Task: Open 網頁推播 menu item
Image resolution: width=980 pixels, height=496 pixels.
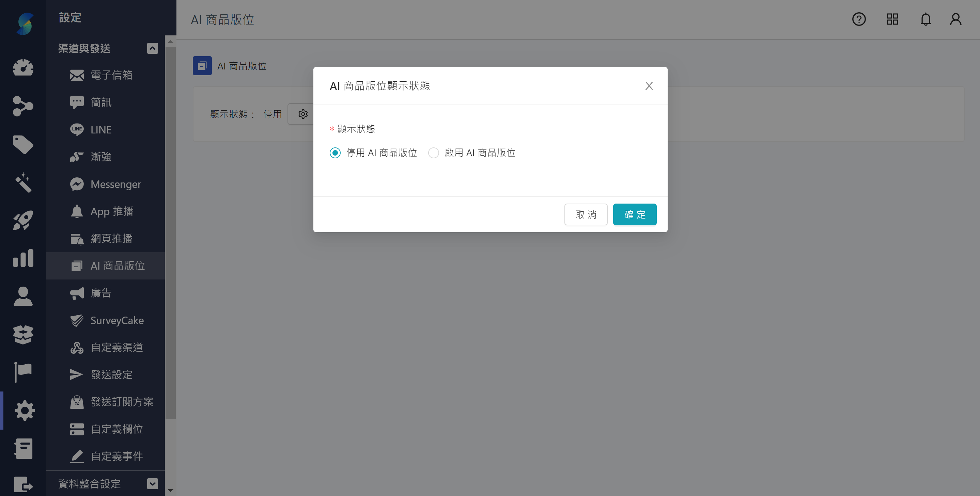Action: (x=106, y=238)
